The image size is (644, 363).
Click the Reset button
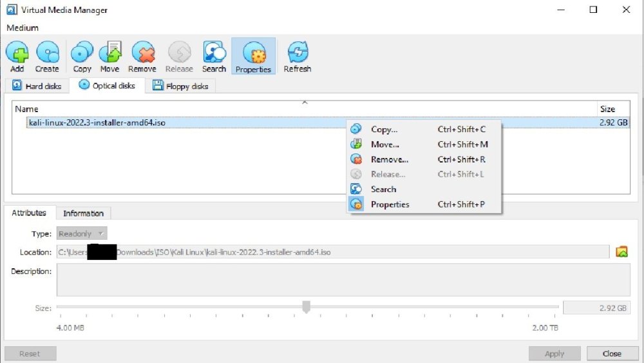click(x=30, y=353)
